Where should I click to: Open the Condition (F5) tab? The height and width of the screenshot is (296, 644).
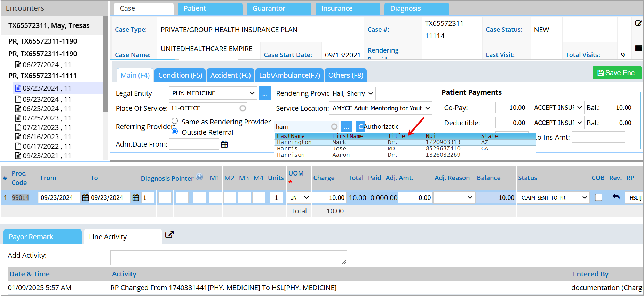click(x=180, y=75)
